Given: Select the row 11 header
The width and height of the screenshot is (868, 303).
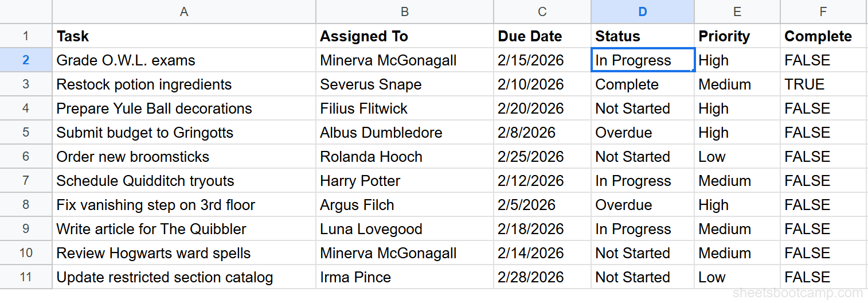Looking at the screenshot, I should pyautogui.click(x=26, y=277).
